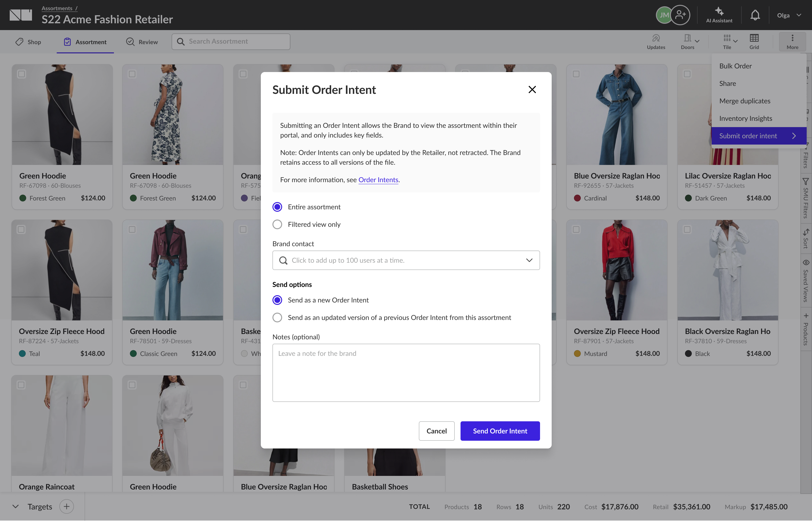Screen dimensions: 812x521
Task: Open the Products side panel
Action: (806, 329)
